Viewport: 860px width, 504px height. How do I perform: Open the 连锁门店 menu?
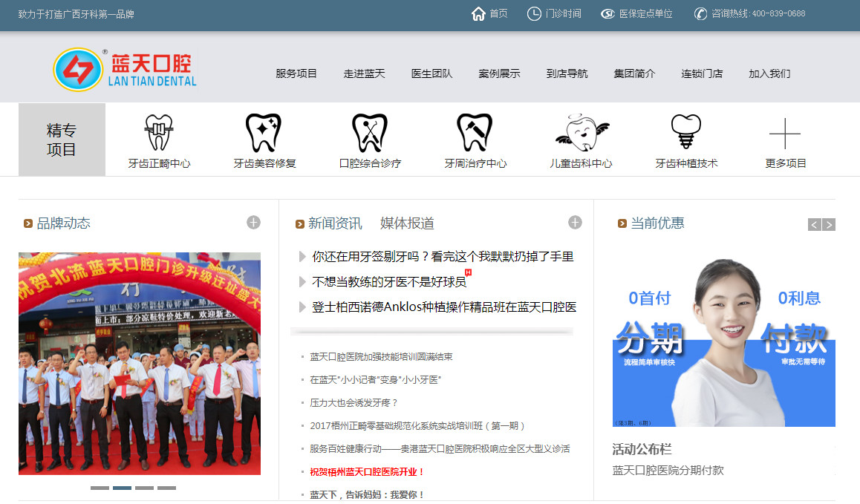coord(702,73)
